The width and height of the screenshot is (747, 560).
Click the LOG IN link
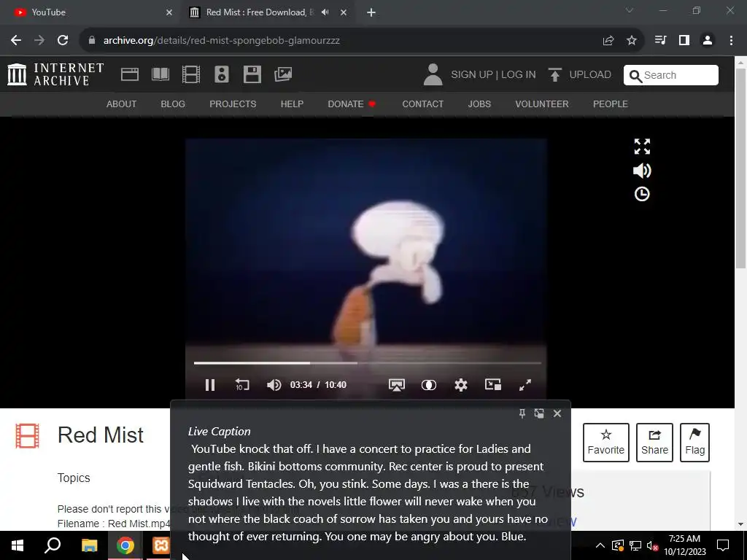coord(519,75)
